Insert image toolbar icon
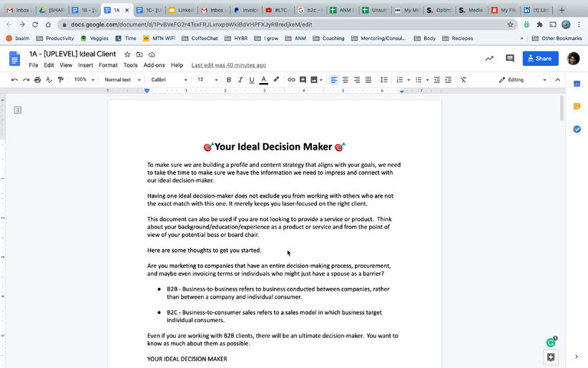This screenshot has width=588, height=368. (x=314, y=79)
